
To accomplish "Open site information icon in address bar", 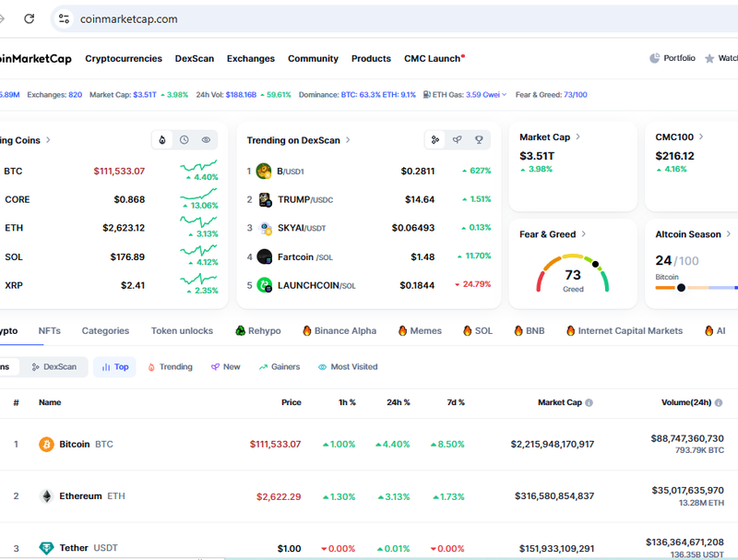I will point(64,18).
